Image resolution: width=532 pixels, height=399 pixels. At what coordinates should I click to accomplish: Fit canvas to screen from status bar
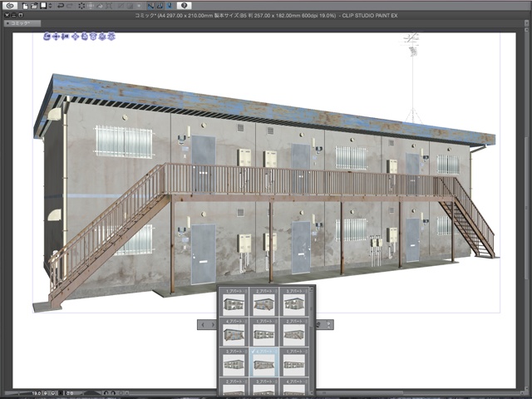[61, 393]
